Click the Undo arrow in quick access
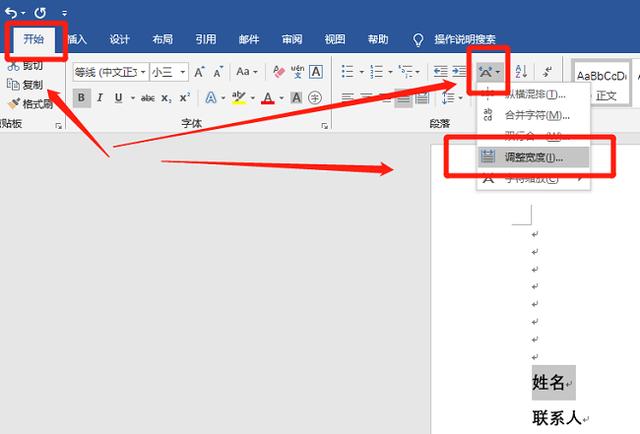 (x=11, y=13)
